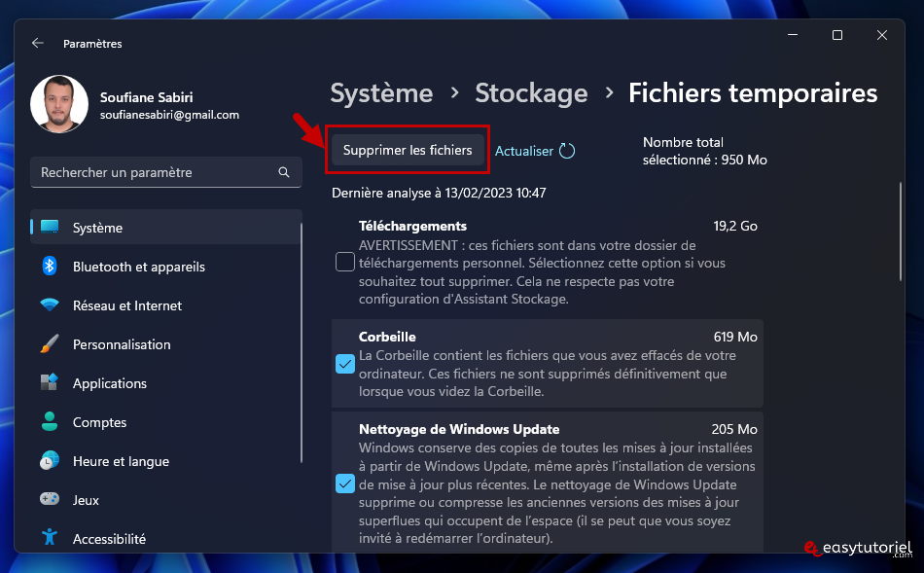Select Personnalisation in sidebar

(165, 344)
